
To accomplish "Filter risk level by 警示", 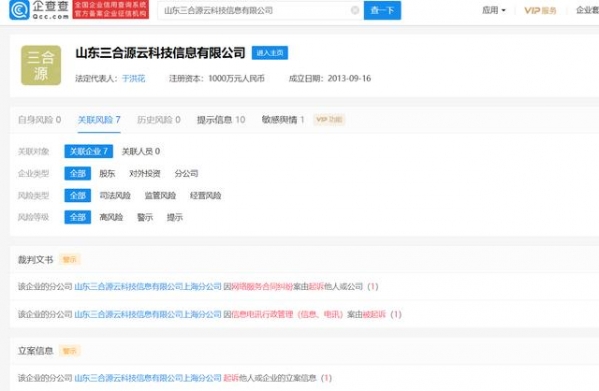I will click(x=145, y=217).
